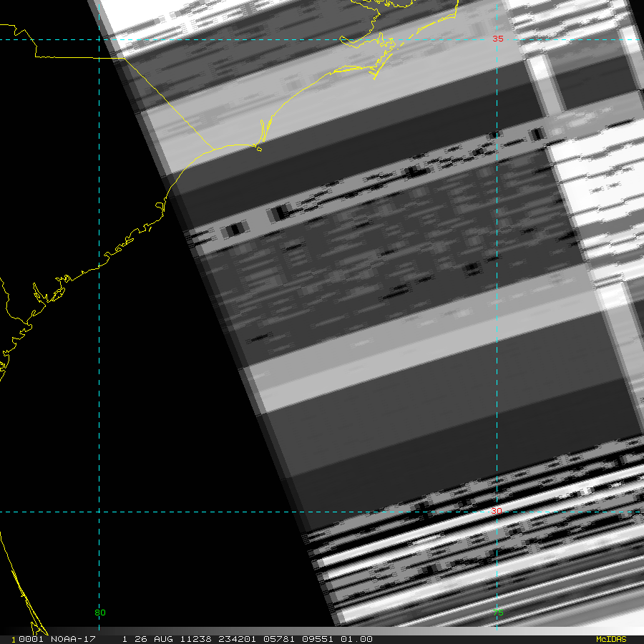Select the NOAA-17 satellite name in status line
Screen dimensions: 644x644
click(x=73, y=639)
